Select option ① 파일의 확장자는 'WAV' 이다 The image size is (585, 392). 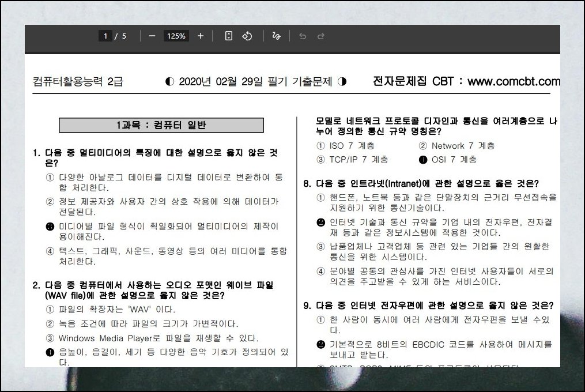(x=111, y=309)
